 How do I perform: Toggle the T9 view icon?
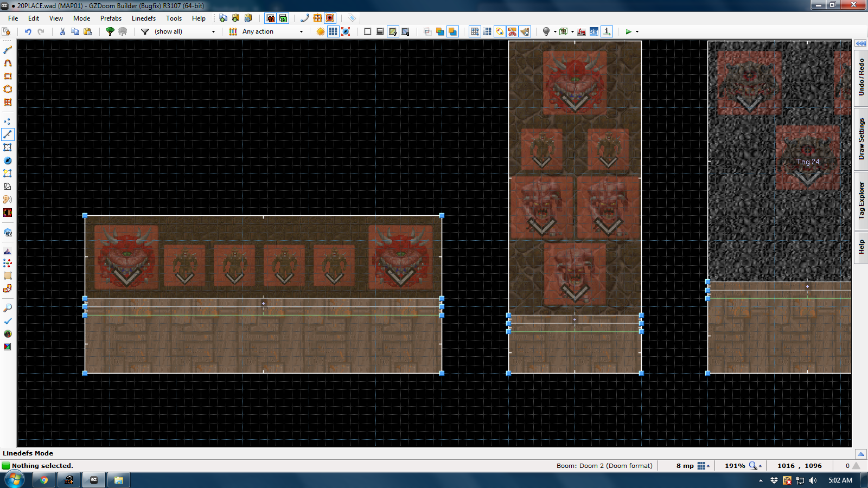click(283, 18)
